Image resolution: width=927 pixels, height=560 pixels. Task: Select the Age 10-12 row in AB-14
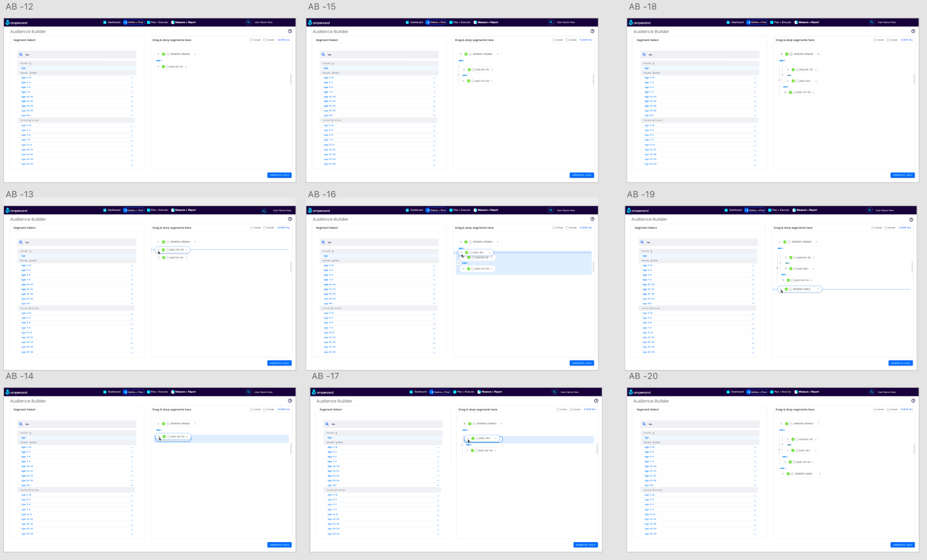77,515
